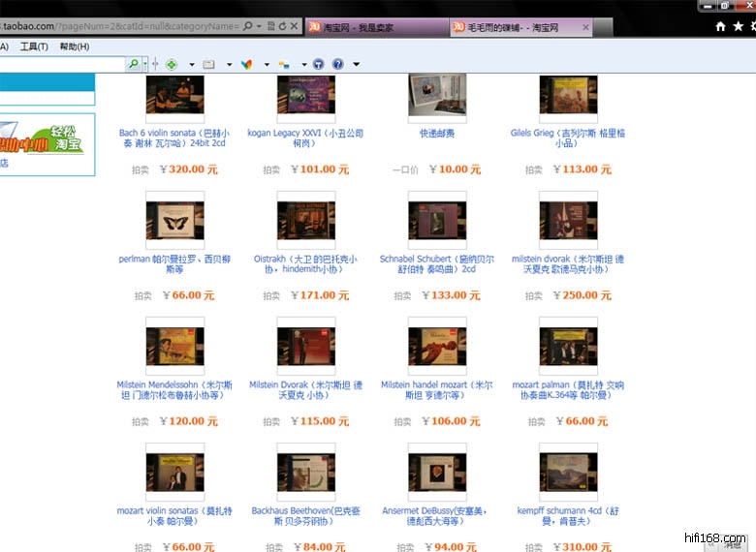Switch to the 淘宝网 - 我是卖家 tab
Screen dimensions: 756x552
(373, 26)
